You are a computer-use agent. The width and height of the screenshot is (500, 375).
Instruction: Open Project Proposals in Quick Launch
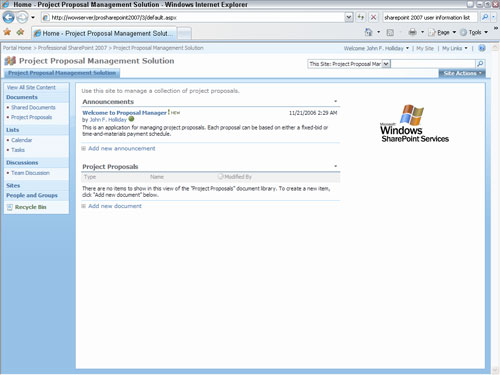(31, 117)
